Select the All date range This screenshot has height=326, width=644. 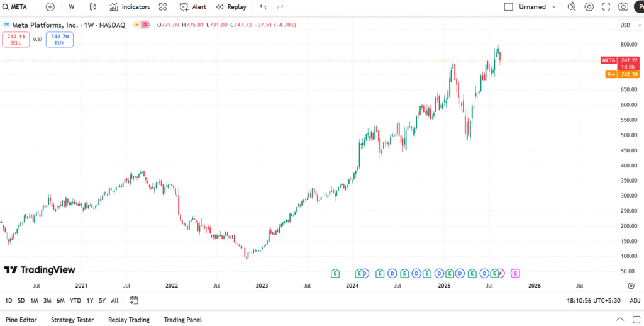click(x=115, y=301)
